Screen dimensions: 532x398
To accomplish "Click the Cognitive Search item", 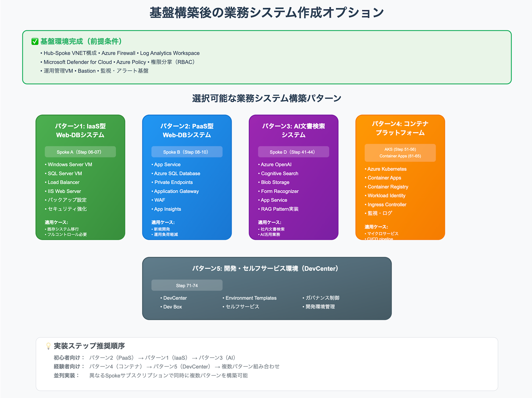I will coord(278,173).
